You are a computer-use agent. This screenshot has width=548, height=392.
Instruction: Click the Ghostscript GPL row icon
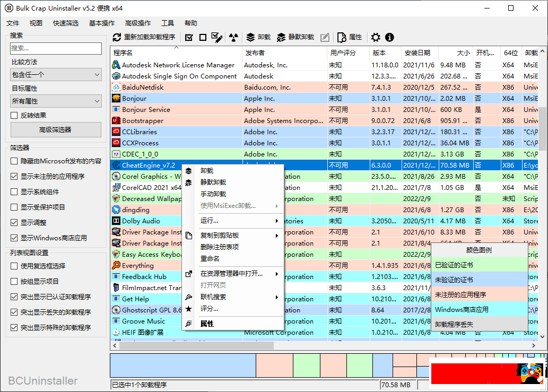coord(116,310)
